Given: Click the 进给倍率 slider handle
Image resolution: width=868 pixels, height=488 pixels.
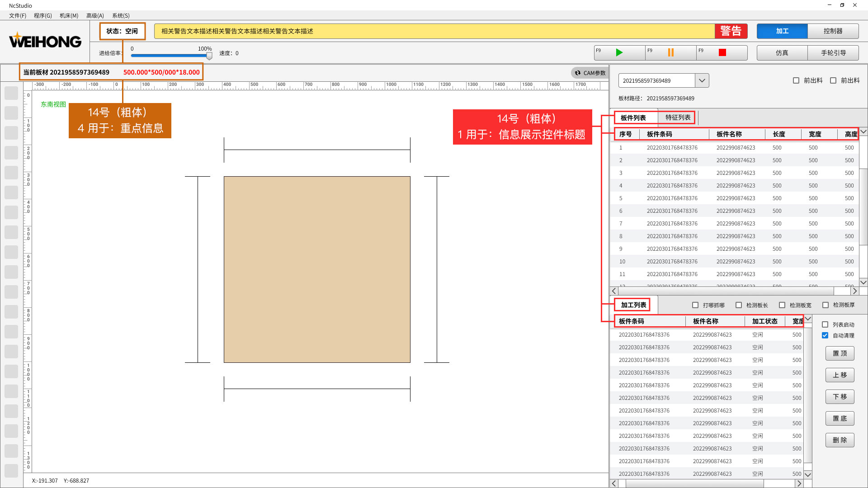Looking at the screenshot, I should [x=209, y=56].
